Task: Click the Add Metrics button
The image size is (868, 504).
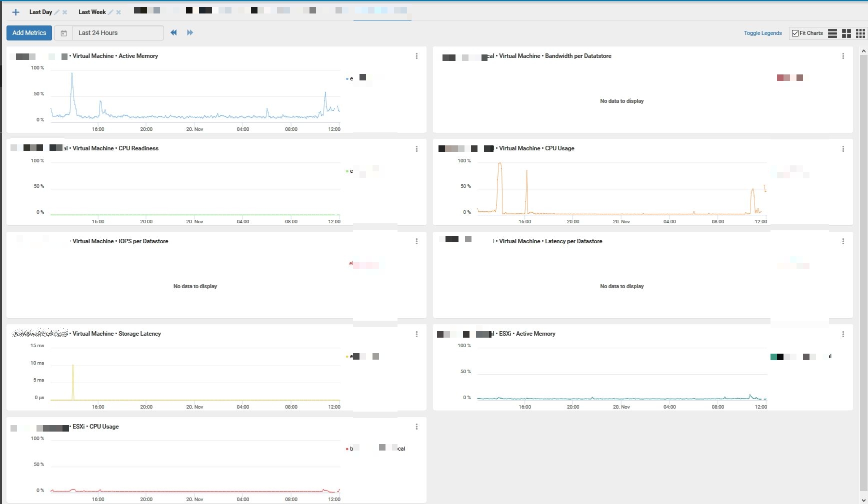Action: (x=29, y=33)
